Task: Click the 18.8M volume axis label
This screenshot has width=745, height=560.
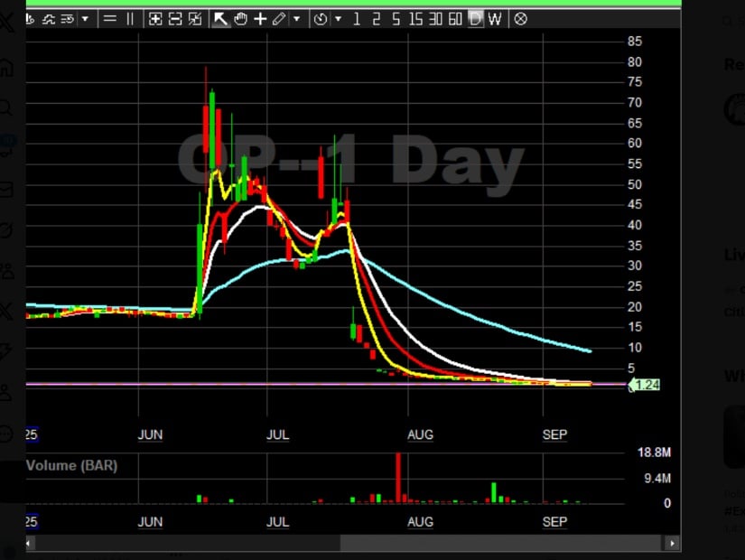Action: pos(655,453)
